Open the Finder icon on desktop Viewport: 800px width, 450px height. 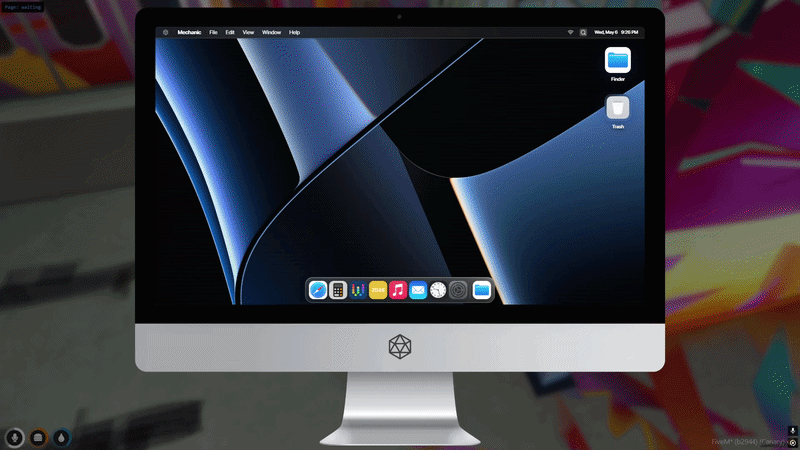click(x=618, y=60)
